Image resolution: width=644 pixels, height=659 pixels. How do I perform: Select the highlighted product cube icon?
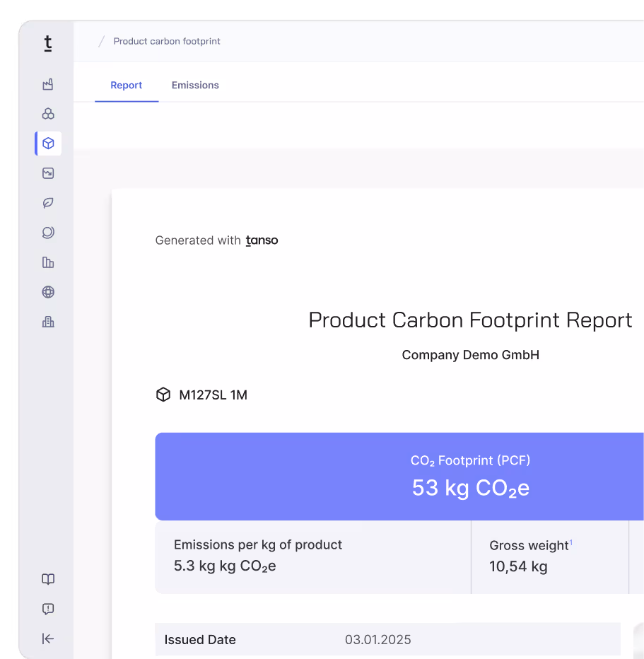[48, 144]
